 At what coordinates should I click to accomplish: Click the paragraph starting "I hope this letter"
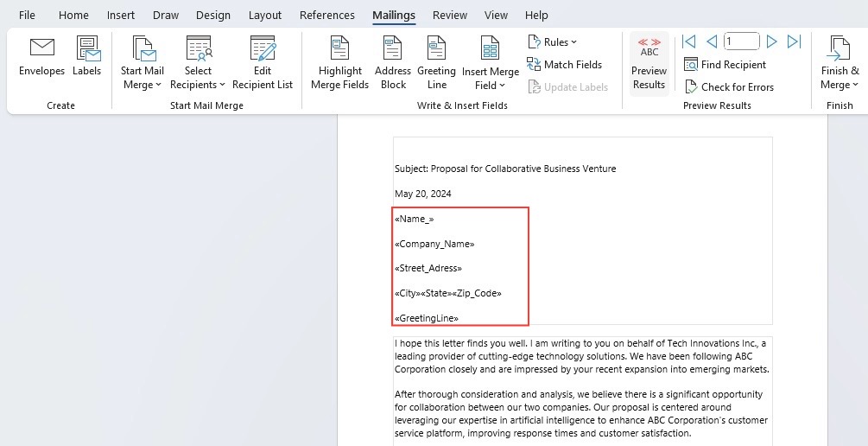point(582,356)
